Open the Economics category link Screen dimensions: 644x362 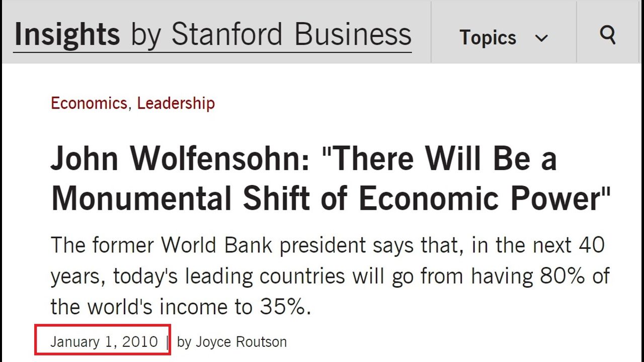89,103
